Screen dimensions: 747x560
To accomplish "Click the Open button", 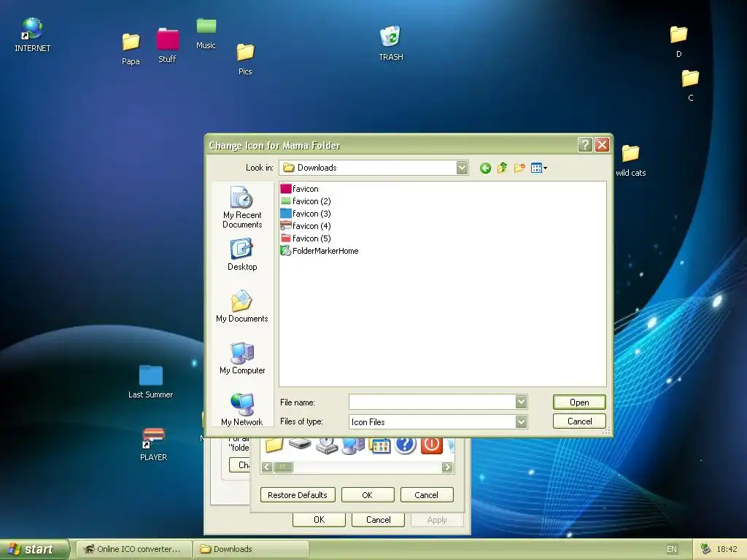I will pos(579,402).
